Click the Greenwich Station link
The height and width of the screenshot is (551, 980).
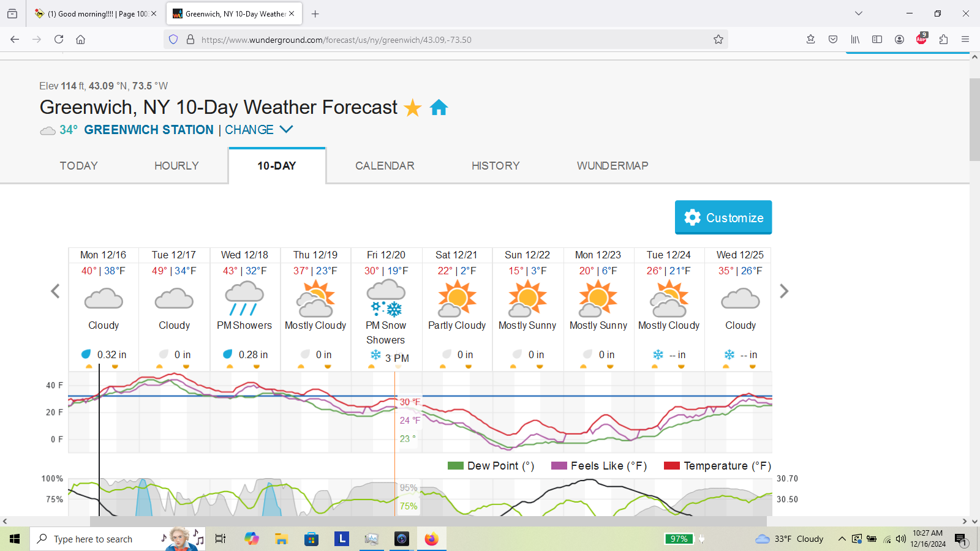(149, 130)
